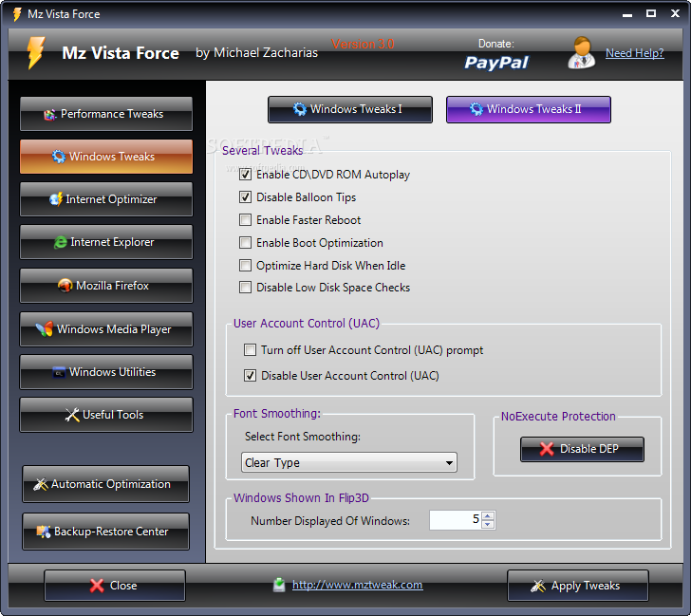
Task: Click the gear icon on Windows Tweaks II
Action: (476, 109)
